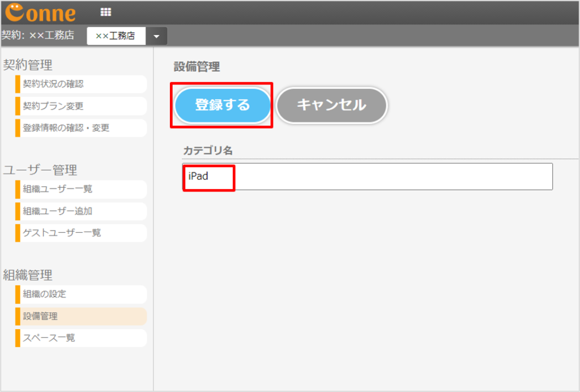The width and height of the screenshot is (580, 392).
Task: Open 組織ユーザー追加 page
Action: tap(81, 211)
